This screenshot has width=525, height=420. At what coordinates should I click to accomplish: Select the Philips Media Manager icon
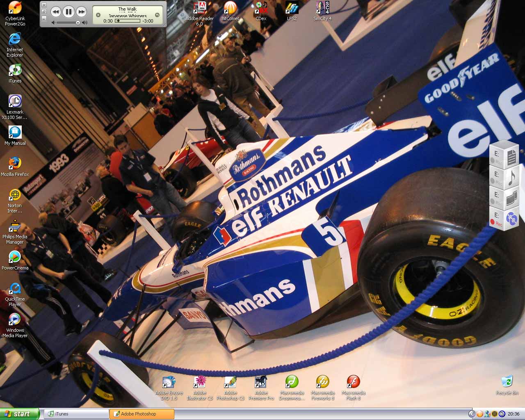tap(15, 232)
